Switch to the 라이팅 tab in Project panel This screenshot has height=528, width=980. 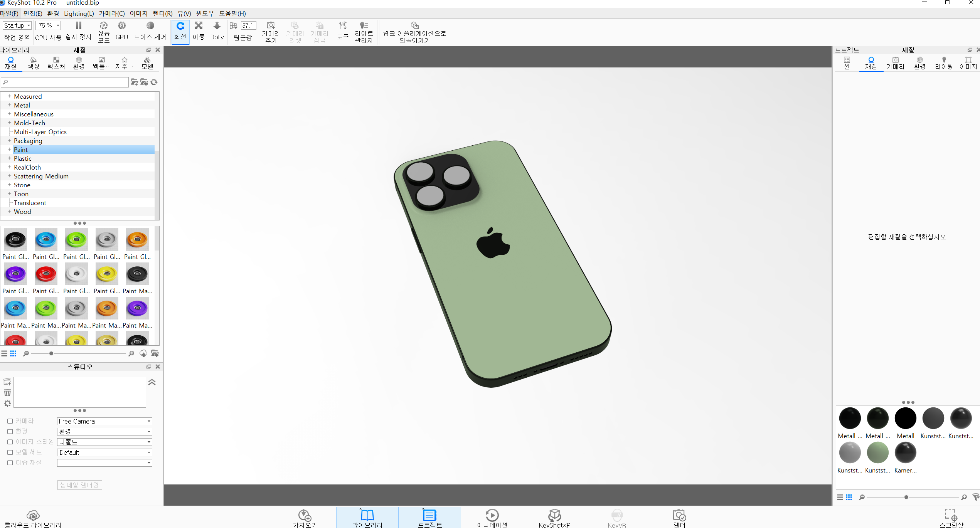click(944, 63)
